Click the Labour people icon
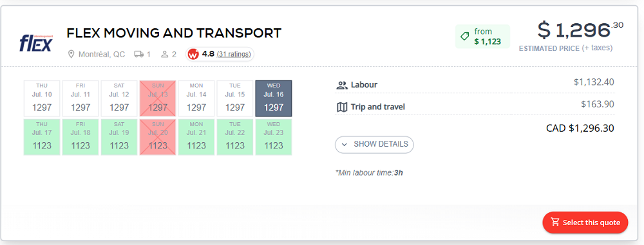This screenshot has height=245, width=644. (x=342, y=86)
